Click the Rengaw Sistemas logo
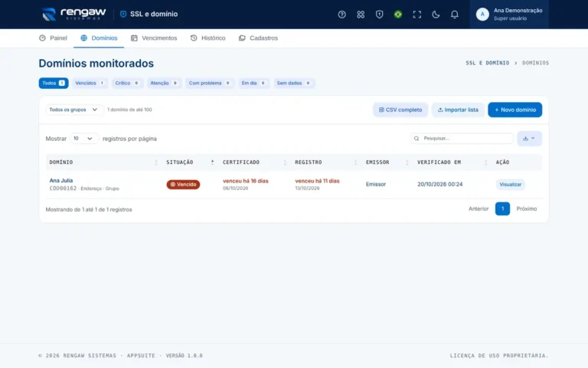The image size is (588, 368). (x=73, y=15)
